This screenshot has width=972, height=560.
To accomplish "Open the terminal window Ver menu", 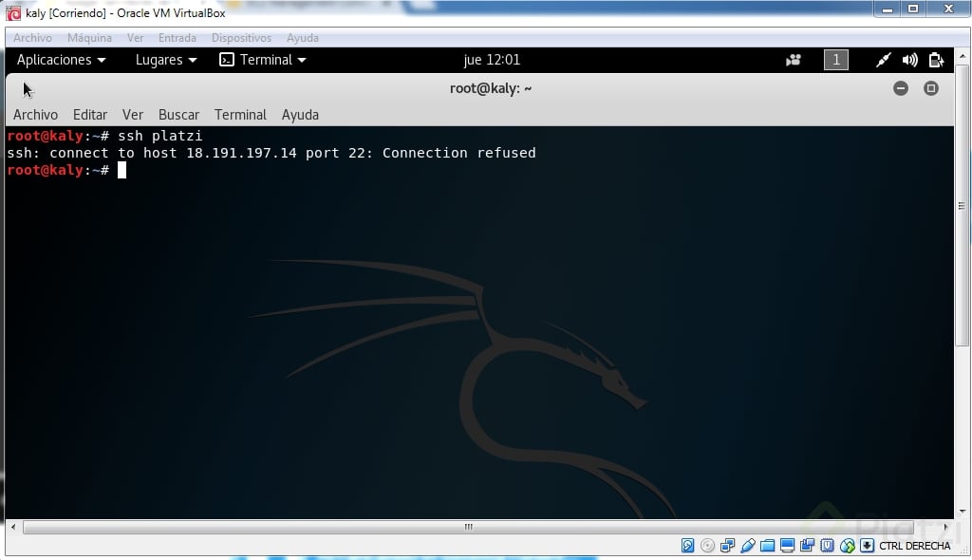I will click(x=133, y=115).
